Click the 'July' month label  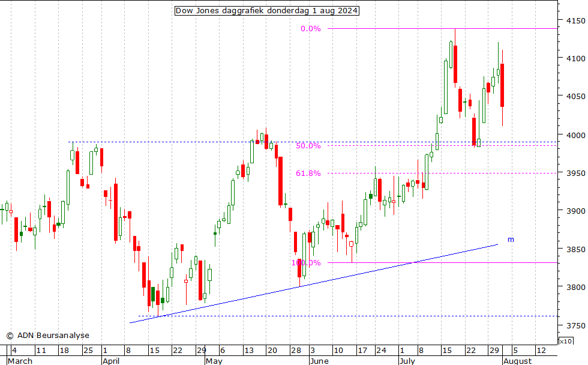point(407,361)
